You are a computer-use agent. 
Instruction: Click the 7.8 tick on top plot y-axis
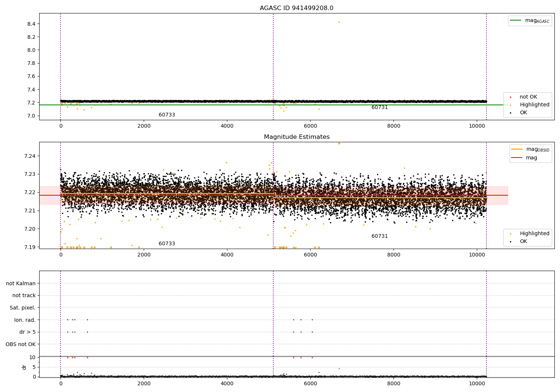(31, 63)
